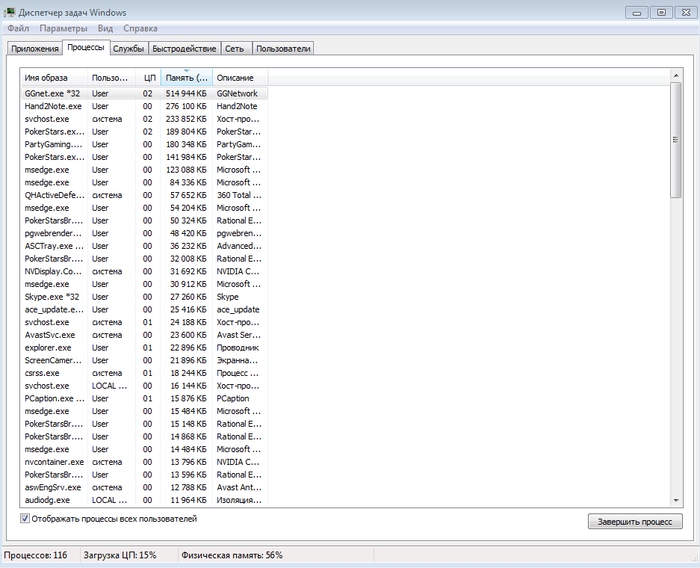Sort by the Пользо... column header
The width and height of the screenshot is (700, 568).
(112, 78)
